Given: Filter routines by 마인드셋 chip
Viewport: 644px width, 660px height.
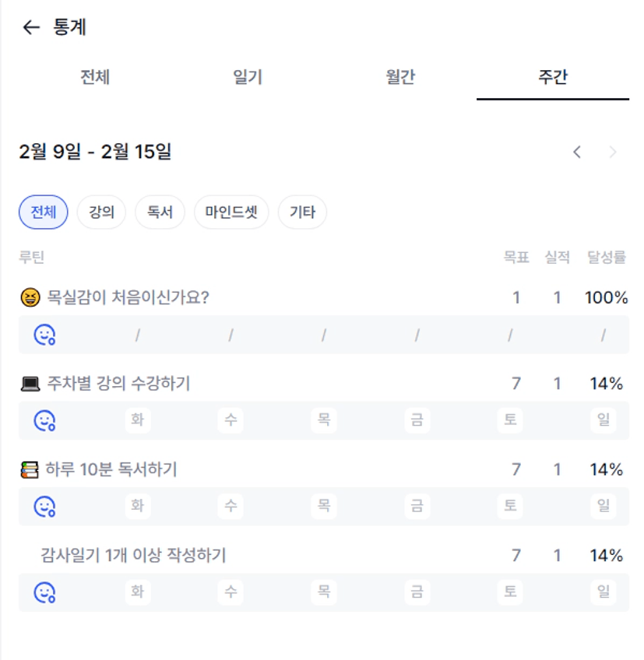Looking at the screenshot, I should pos(231,212).
